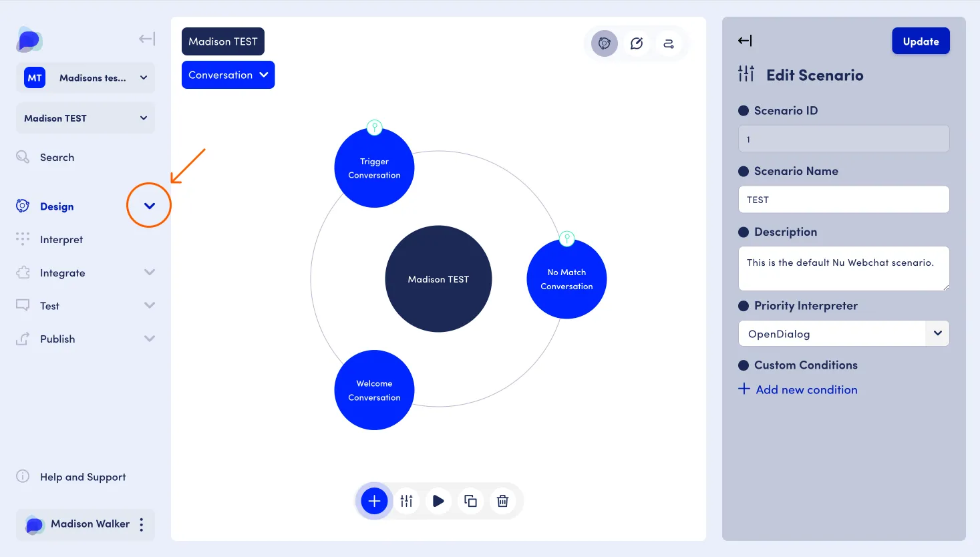This screenshot has width=980, height=557.
Task: Click Madison Walker user avatar
Action: 34,524
